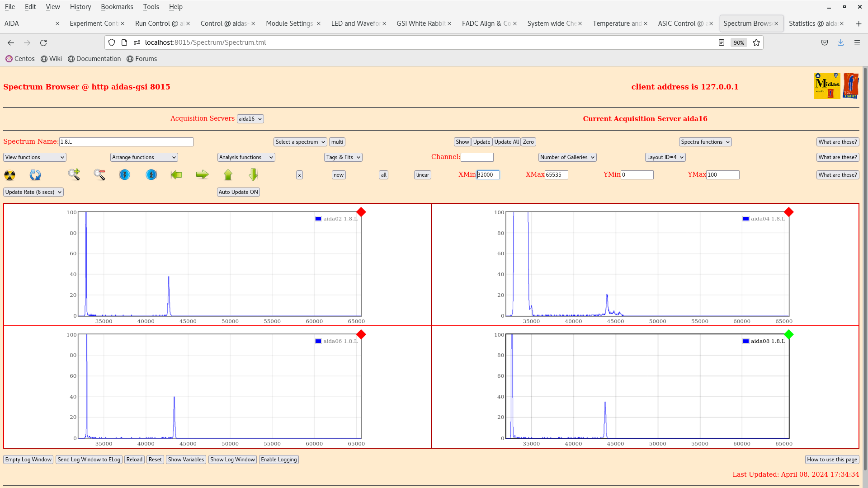Click the blue refresh arrows icon
Image resolution: width=868 pixels, height=488 pixels.
pos(35,175)
